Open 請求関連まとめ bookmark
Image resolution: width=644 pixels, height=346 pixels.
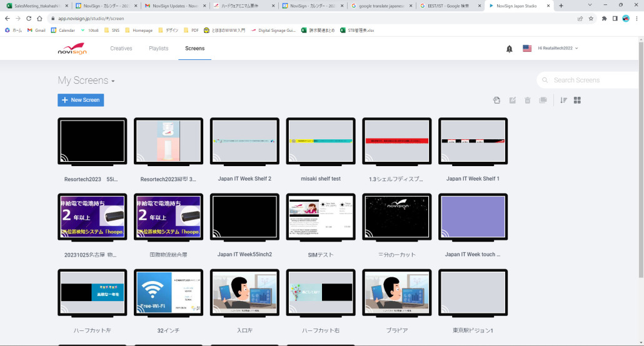pyautogui.click(x=318, y=31)
